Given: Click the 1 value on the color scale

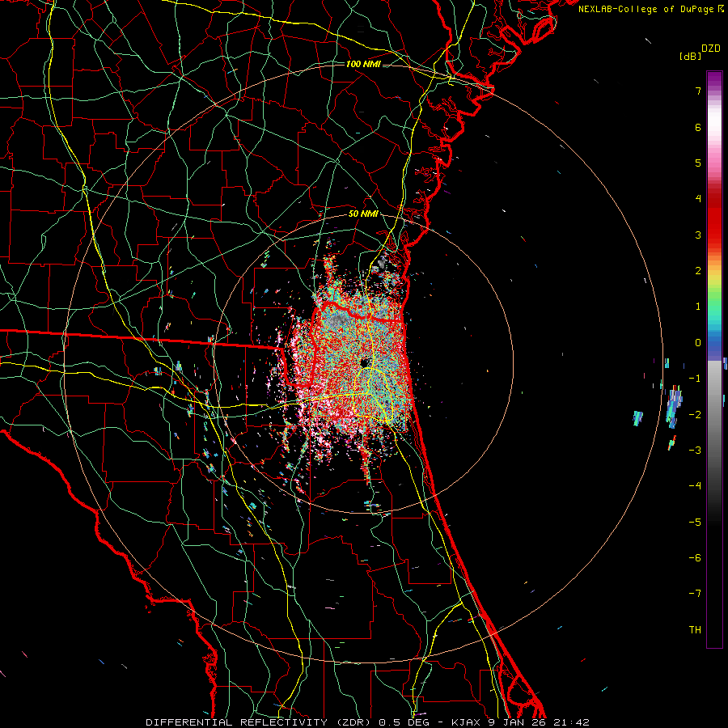Looking at the screenshot, I should [698, 307].
